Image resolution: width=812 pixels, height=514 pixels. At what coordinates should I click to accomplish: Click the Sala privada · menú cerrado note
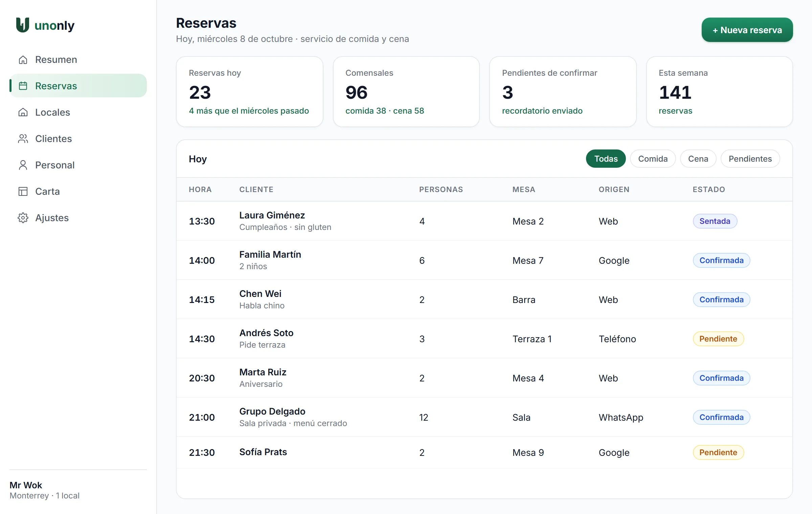pos(293,423)
